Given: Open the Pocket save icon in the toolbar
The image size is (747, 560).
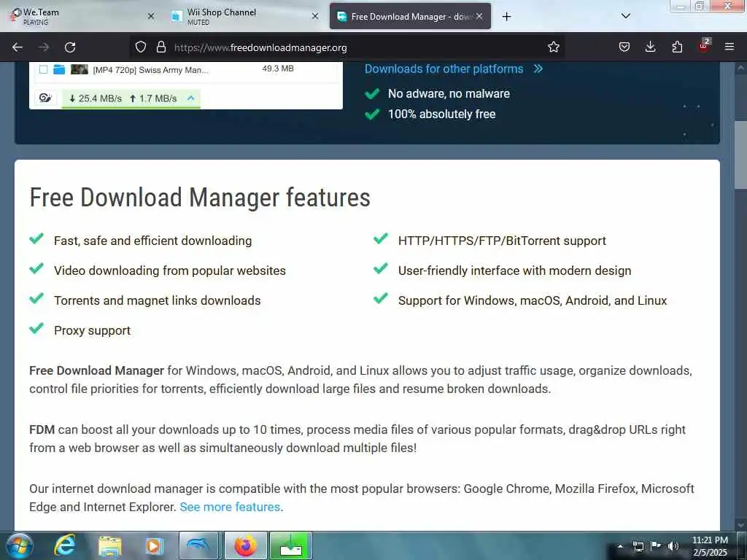Looking at the screenshot, I should tap(624, 47).
